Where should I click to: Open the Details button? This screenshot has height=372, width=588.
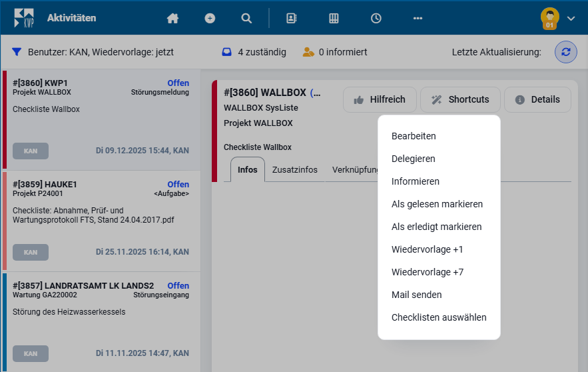537,99
